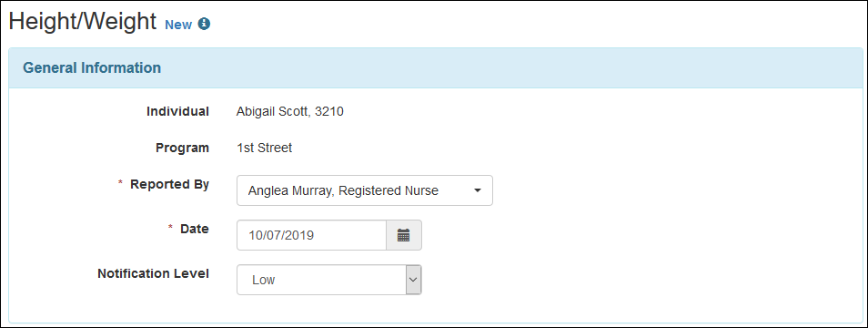868x328 pixels.
Task: Click the Notification Level label
Action: 154,273
